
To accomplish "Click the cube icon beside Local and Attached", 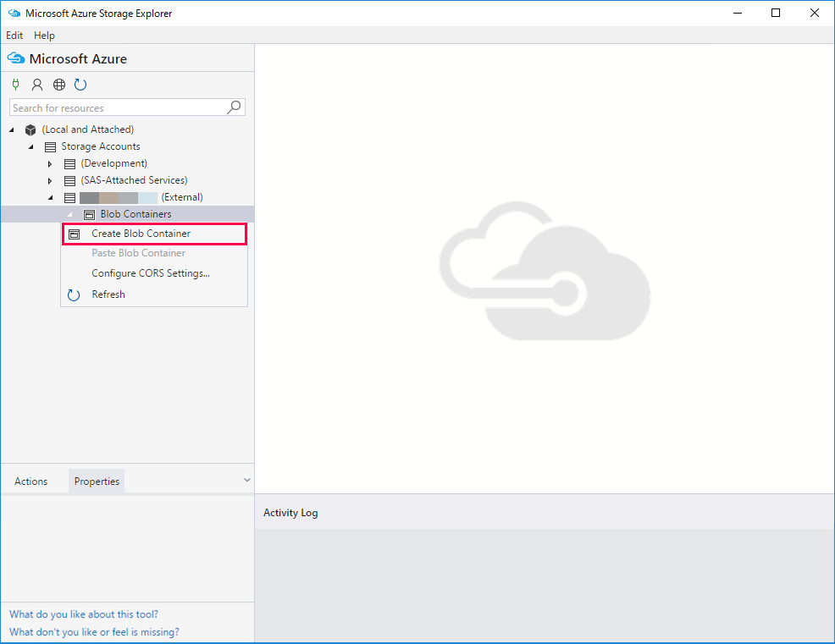I will pyautogui.click(x=30, y=129).
